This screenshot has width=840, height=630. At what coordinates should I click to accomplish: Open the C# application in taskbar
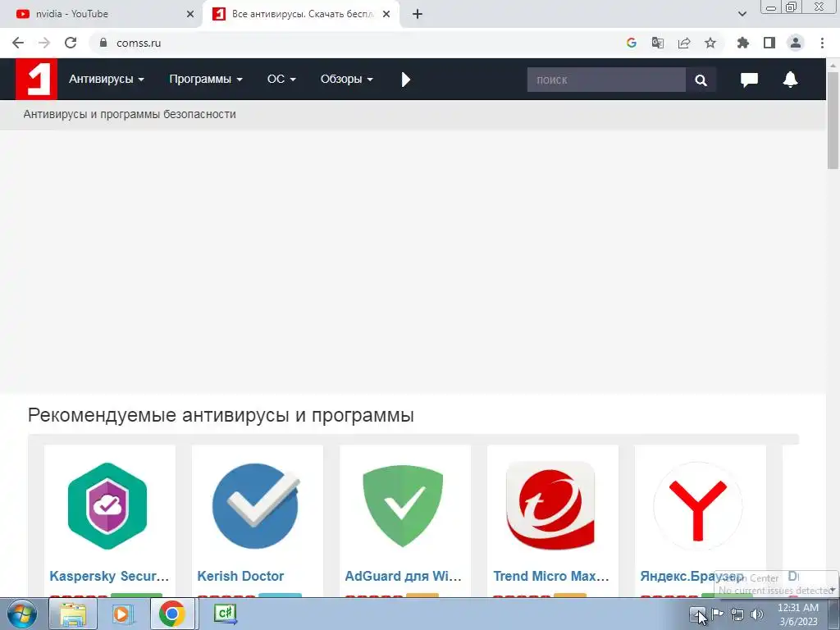[x=225, y=614]
